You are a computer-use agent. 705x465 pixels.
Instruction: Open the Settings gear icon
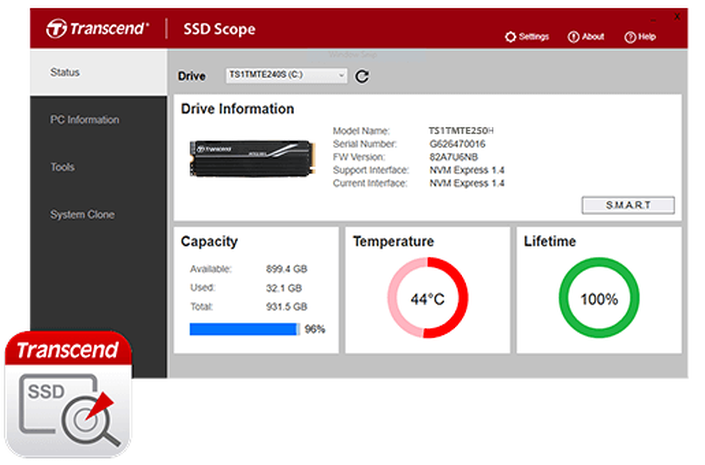[510, 37]
